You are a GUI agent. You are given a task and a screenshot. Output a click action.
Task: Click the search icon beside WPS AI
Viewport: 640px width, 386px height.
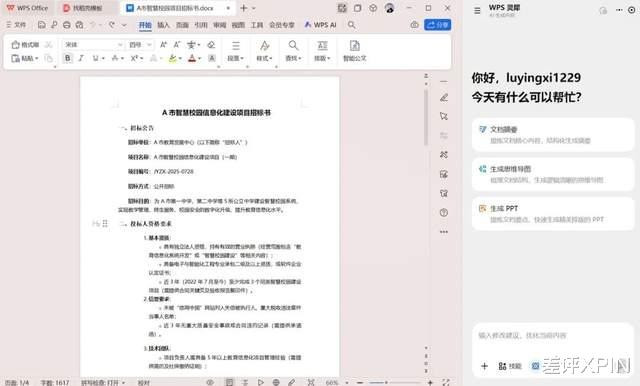click(x=351, y=25)
